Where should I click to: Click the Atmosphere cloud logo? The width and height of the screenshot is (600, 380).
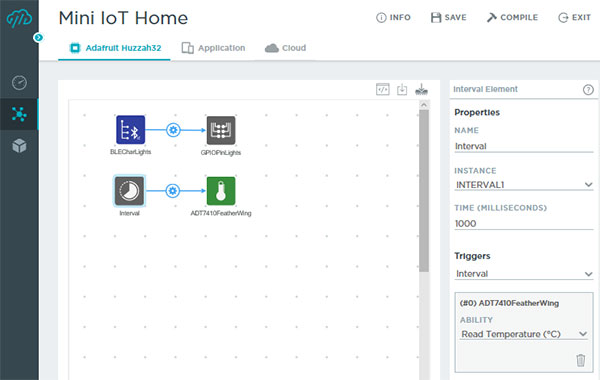[x=19, y=18]
